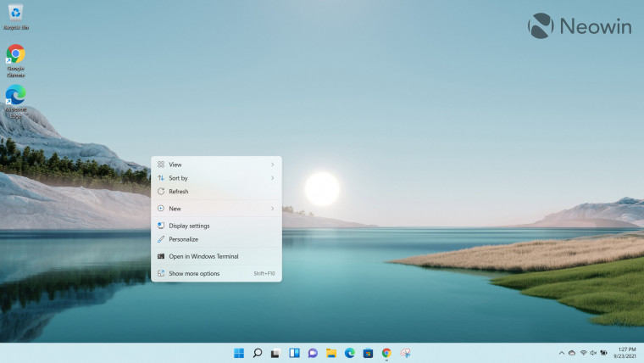The image size is (644, 363).
Task: Click the icon beside Show more options
Action: [161, 273]
